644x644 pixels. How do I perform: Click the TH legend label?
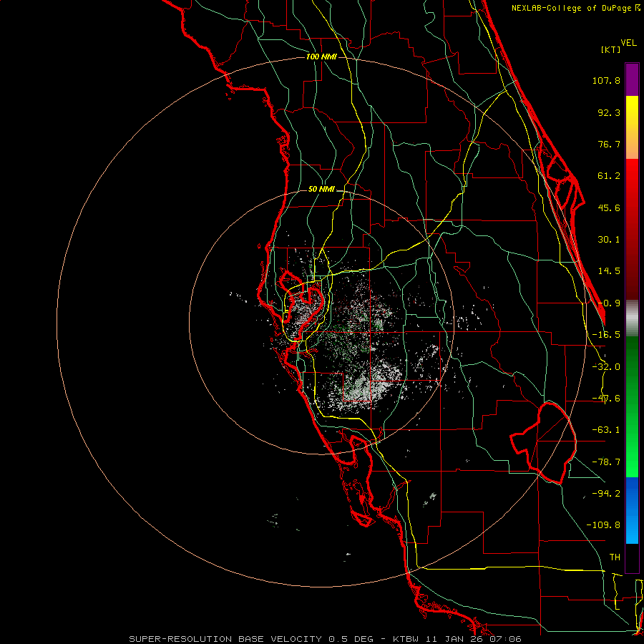(x=615, y=557)
